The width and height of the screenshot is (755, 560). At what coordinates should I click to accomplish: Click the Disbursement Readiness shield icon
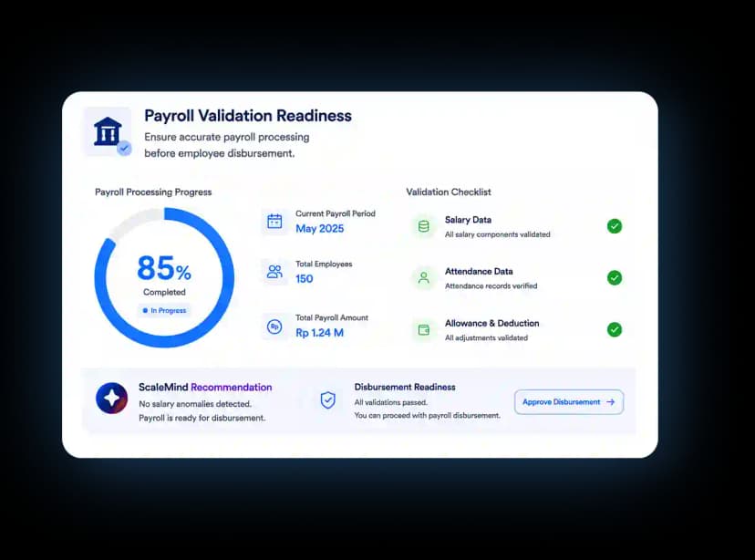328,399
